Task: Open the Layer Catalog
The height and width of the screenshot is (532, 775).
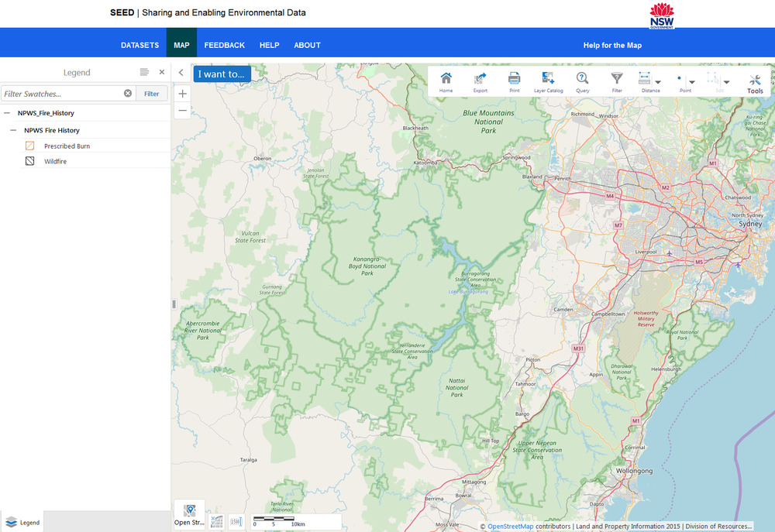Action: click(548, 81)
